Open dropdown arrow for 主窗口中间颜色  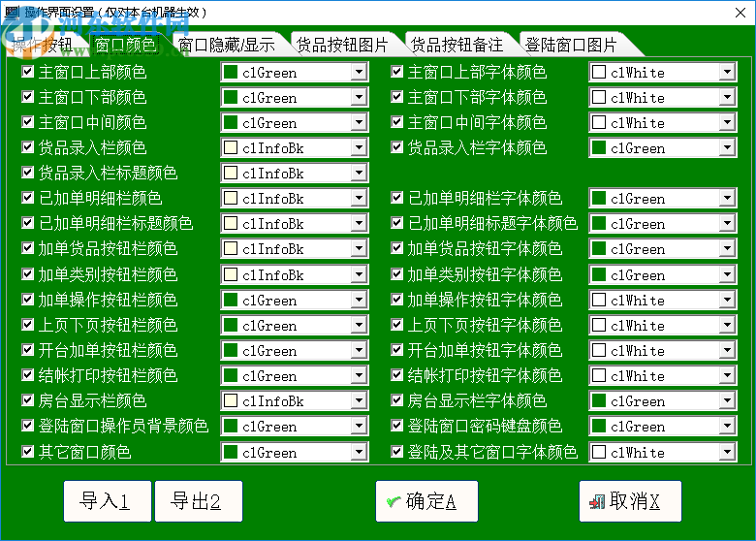pyautogui.click(x=359, y=122)
